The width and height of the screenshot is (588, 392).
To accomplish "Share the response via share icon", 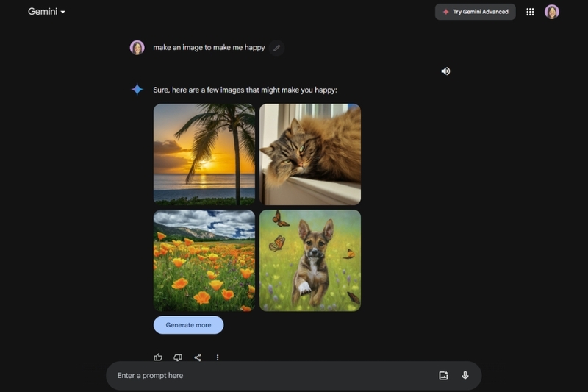I will pyautogui.click(x=198, y=357).
